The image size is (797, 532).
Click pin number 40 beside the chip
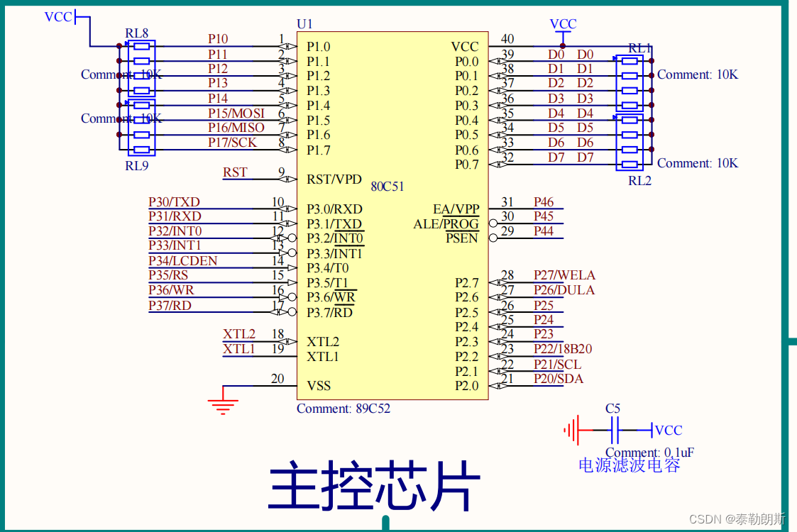[x=507, y=38]
